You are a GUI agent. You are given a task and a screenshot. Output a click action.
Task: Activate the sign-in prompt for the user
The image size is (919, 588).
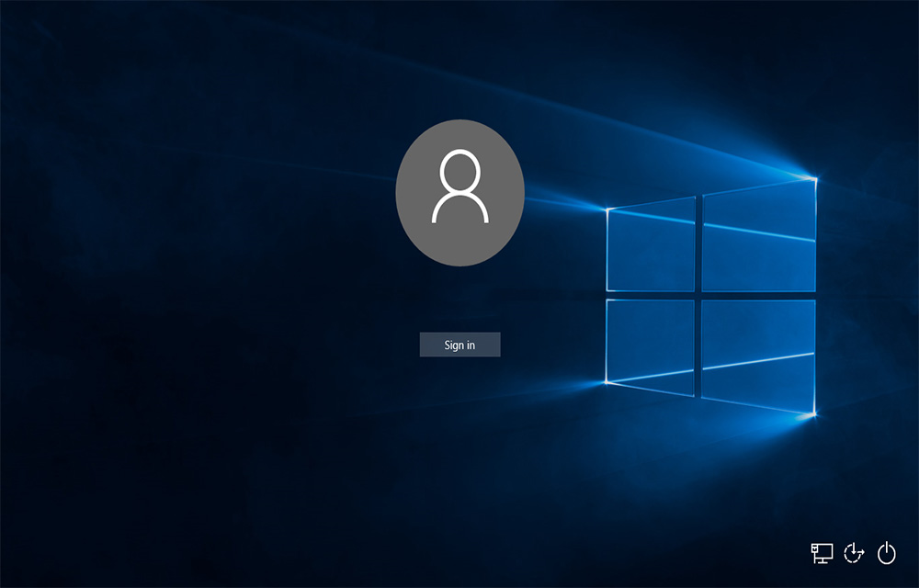click(x=459, y=345)
